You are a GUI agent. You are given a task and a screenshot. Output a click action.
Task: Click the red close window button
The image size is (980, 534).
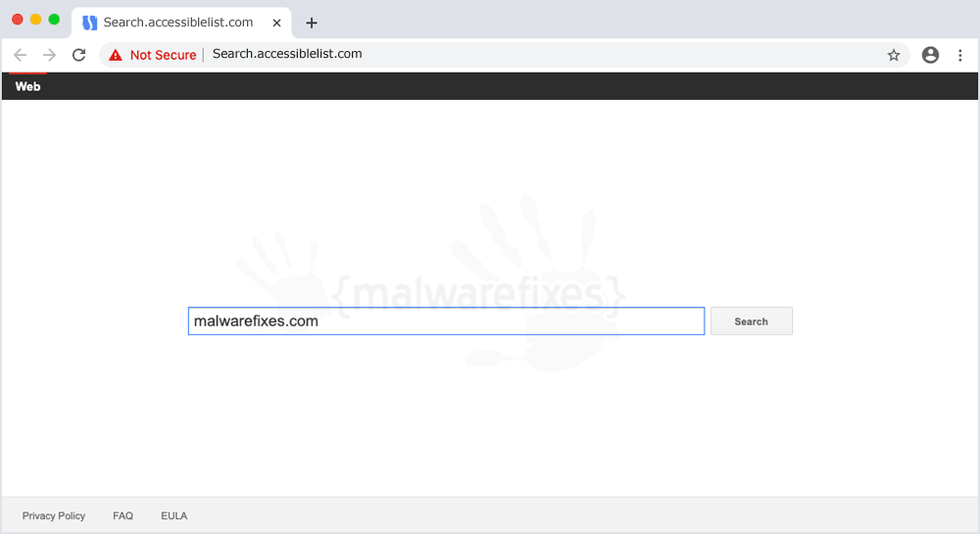click(x=18, y=20)
